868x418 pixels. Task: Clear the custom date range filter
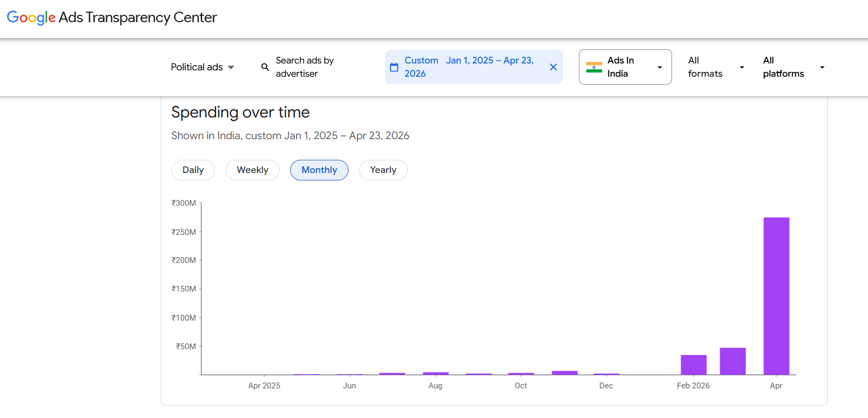(553, 67)
